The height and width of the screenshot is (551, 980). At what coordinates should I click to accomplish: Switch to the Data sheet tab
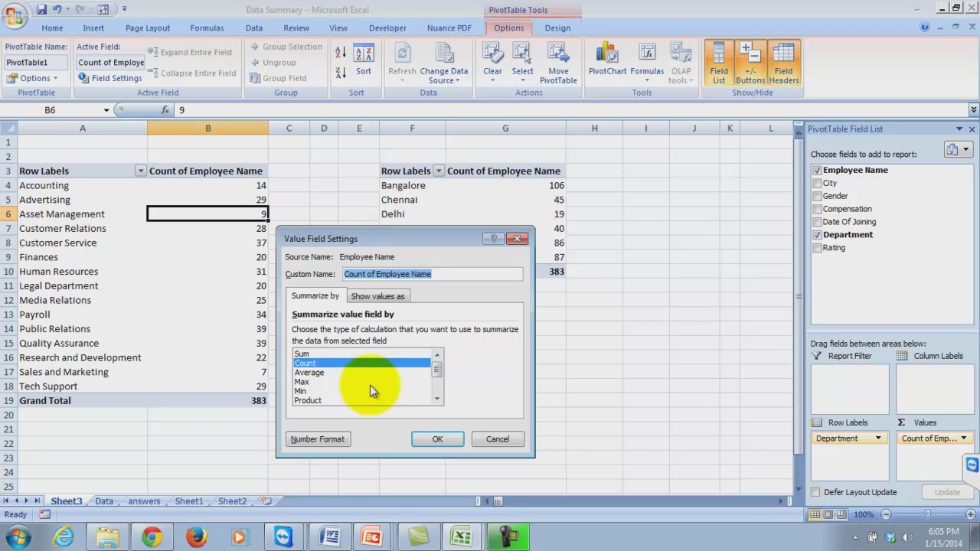(103, 501)
